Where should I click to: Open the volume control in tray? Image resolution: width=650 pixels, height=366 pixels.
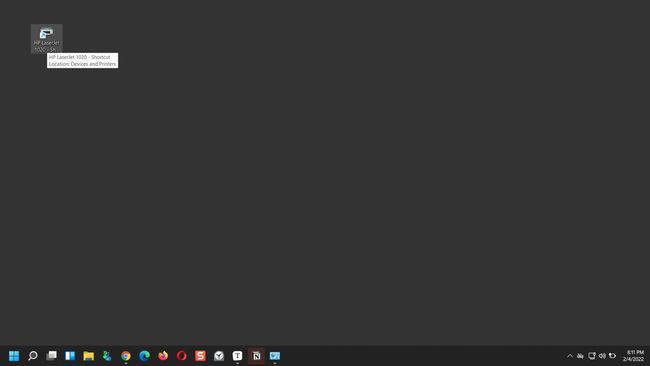(x=602, y=356)
